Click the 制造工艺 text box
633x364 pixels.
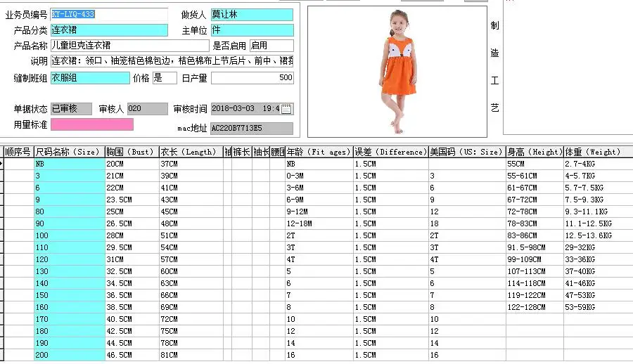pyautogui.click(x=568, y=67)
